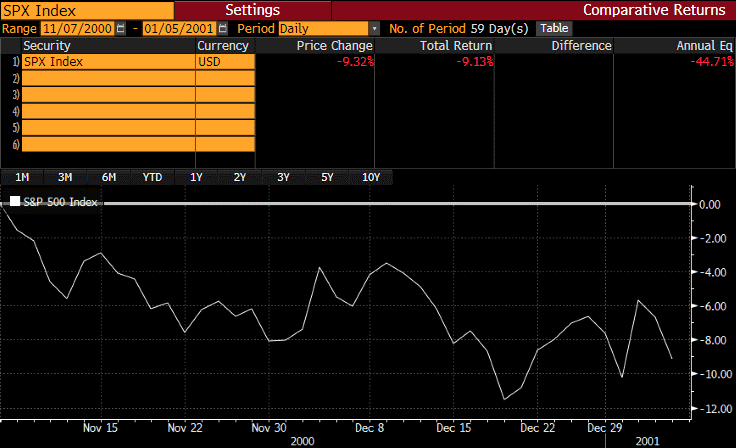
Task: Click the Nov 22 x-axis label
Action: (x=185, y=428)
